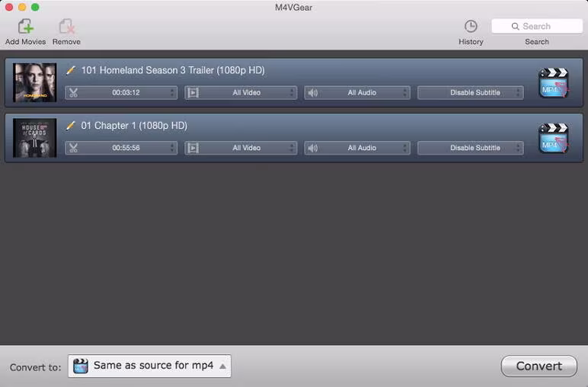Open Same as source for mp4 dropdown
The image size is (588, 387).
149,366
